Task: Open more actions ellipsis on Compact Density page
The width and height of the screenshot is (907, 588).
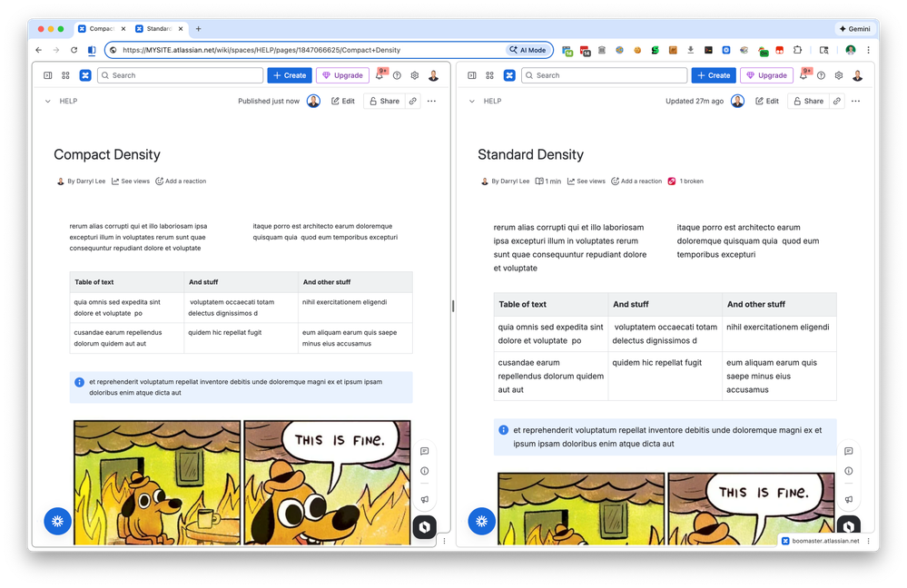Action: 431,101
